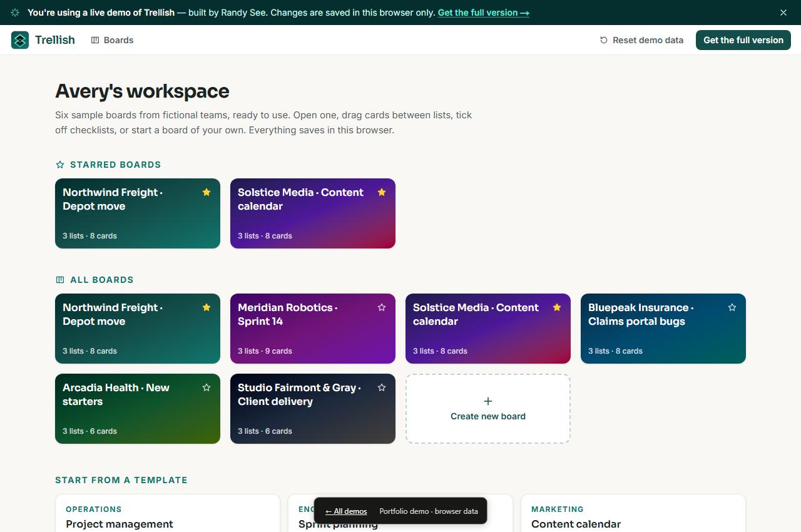Open Solstice Media Content calendar in All Boards
This screenshot has width=801, height=532.
pos(488,329)
